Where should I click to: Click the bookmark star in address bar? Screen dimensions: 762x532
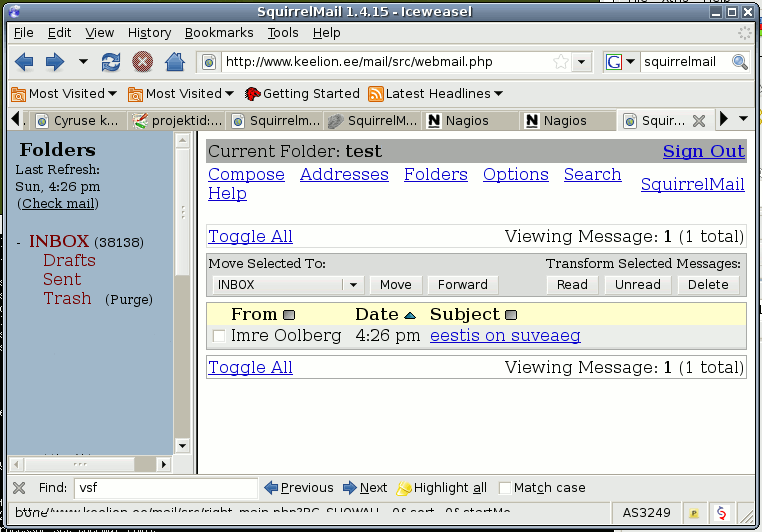pos(561,62)
